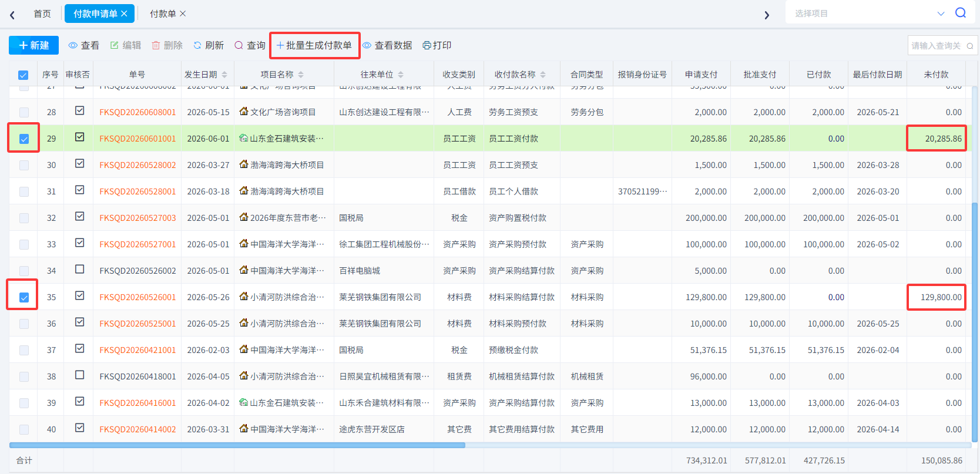Sort by 收付款名称 column arrows
980x474 pixels.
(543, 75)
